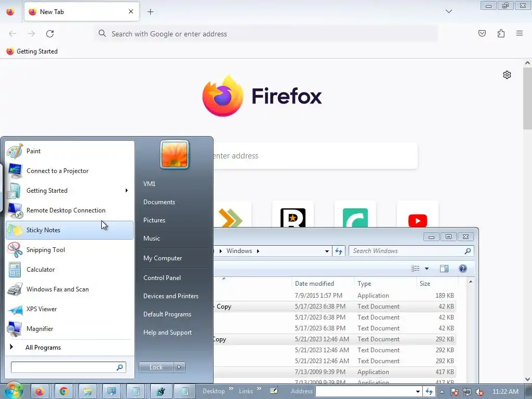
Task: Click the Lock button
Action: 156,367
